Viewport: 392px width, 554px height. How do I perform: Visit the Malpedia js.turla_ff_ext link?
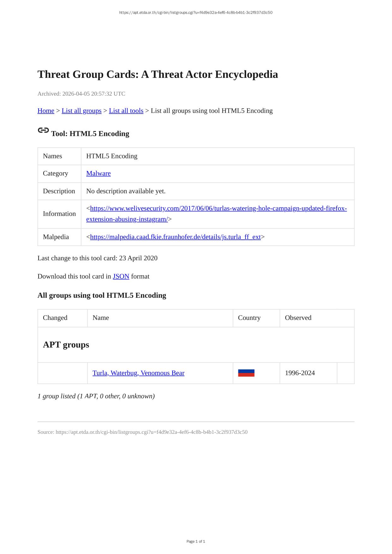point(175,237)
